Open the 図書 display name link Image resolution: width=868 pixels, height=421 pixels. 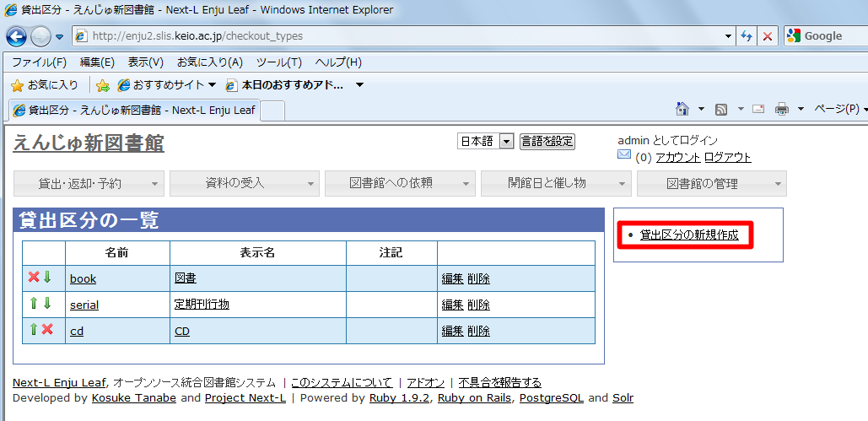tap(186, 278)
